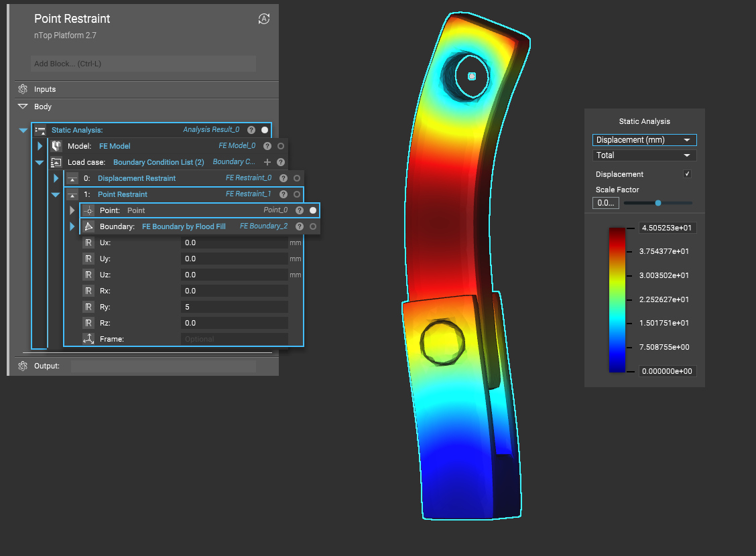Click the real-number icon beside Uz
This screenshot has height=556, width=756.
pos(88,275)
